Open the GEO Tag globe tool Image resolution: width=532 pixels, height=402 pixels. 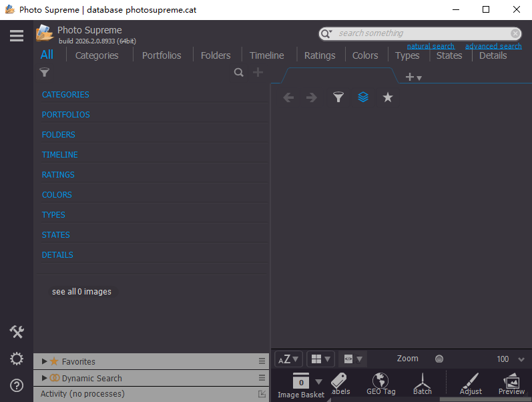pyautogui.click(x=380, y=384)
